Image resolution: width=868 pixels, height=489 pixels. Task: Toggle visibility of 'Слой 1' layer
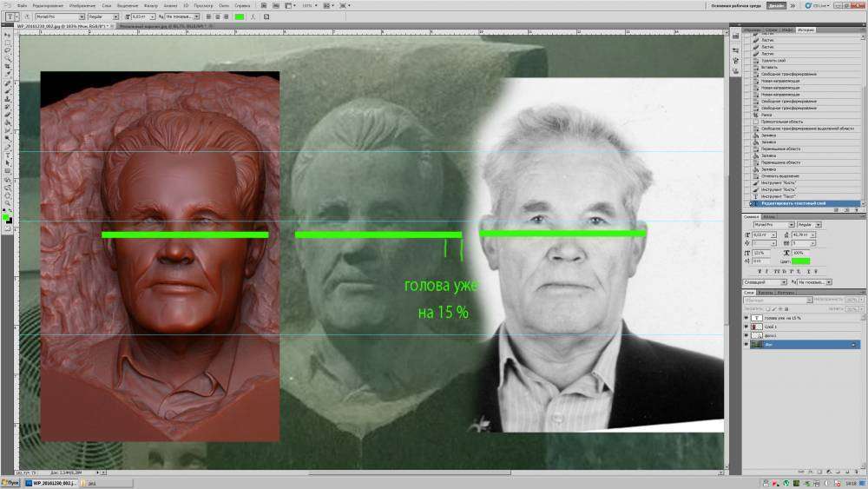click(x=746, y=327)
